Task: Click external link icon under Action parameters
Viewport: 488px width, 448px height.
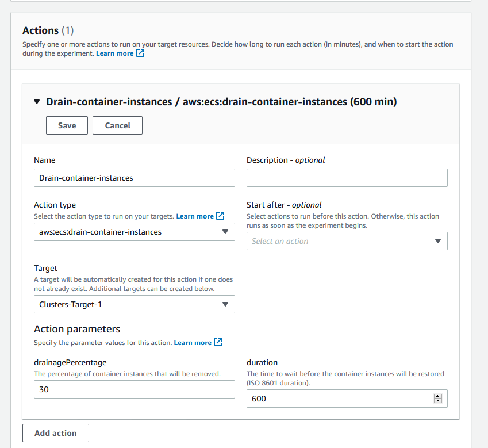Action: coord(218,343)
